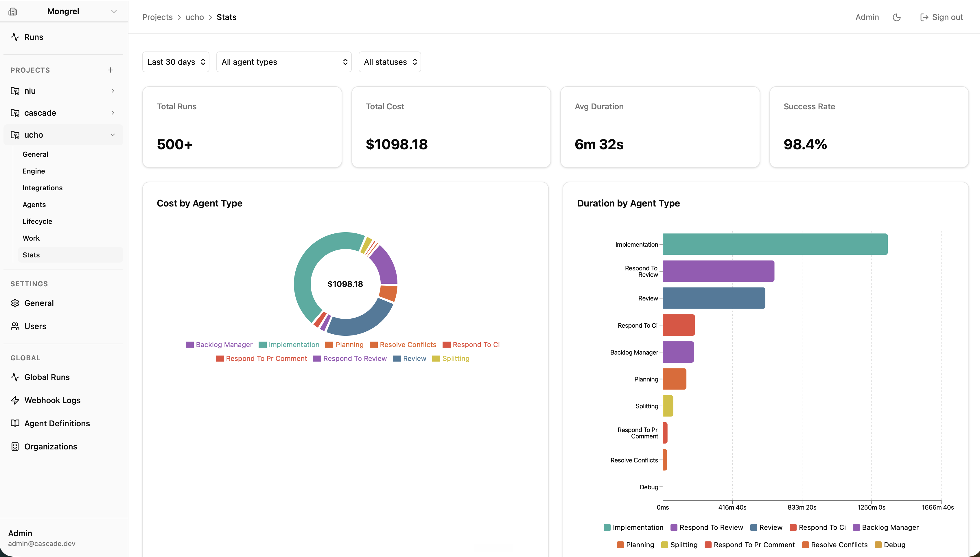Image resolution: width=980 pixels, height=557 pixels.
Task: Click the niu project folder icon
Action: pyautogui.click(x=15, y=91)
